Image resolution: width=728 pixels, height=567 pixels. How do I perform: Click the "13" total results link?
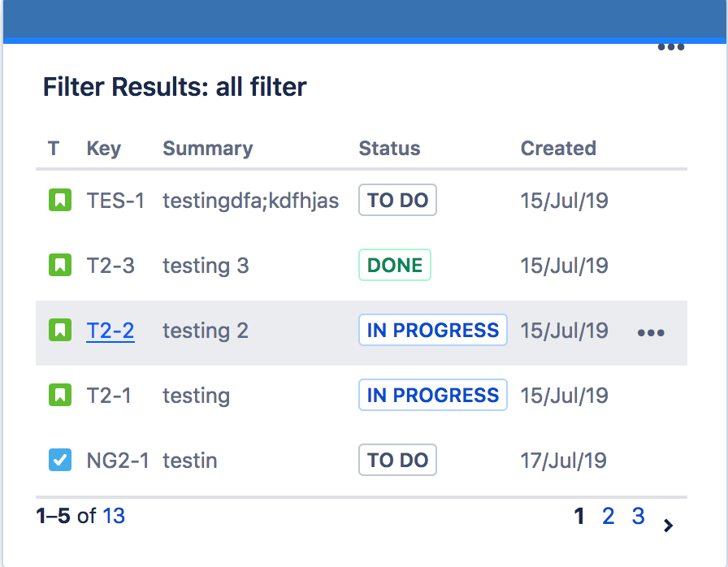click(x=114, y=516)
